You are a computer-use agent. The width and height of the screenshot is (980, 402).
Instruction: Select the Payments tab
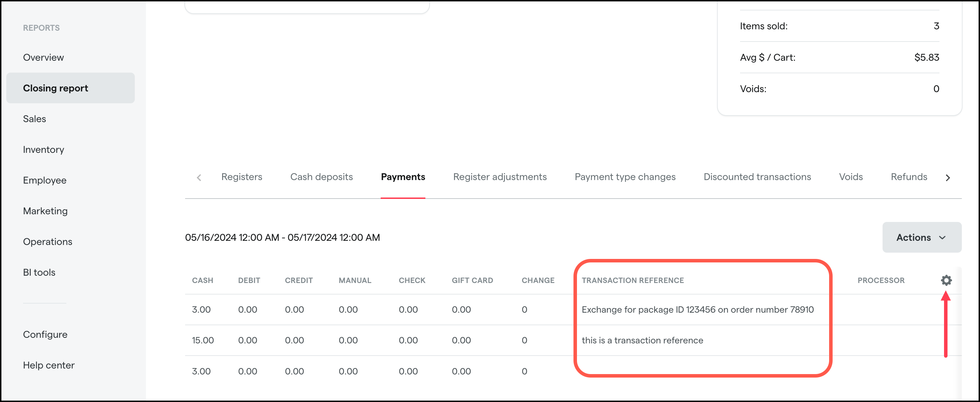pyautogui.click(x=403, y=177)
